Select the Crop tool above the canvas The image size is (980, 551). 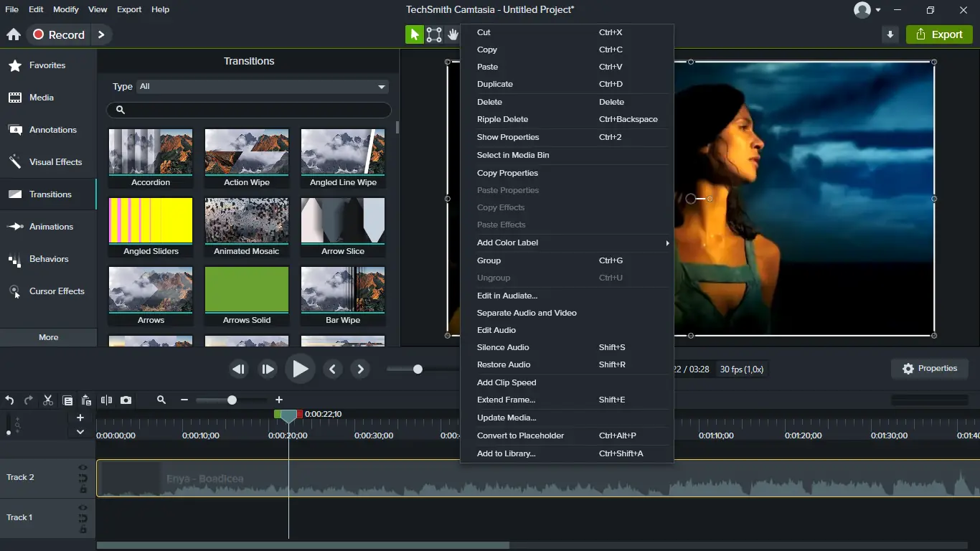(434, 34)
